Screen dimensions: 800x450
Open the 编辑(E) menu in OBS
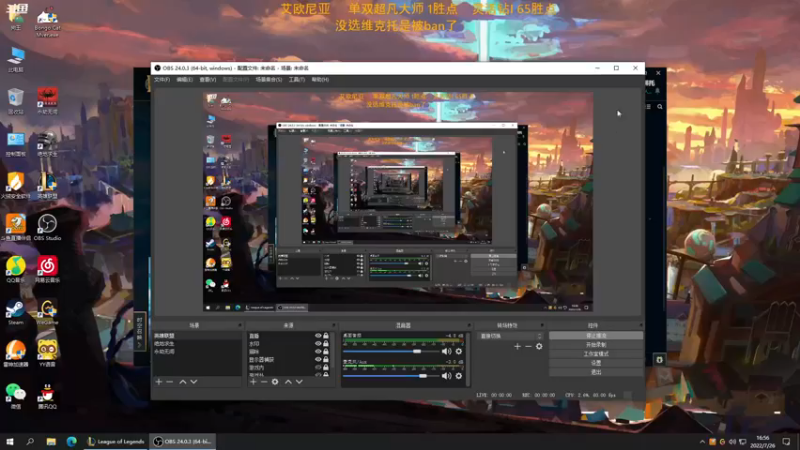tap(184, 80)
